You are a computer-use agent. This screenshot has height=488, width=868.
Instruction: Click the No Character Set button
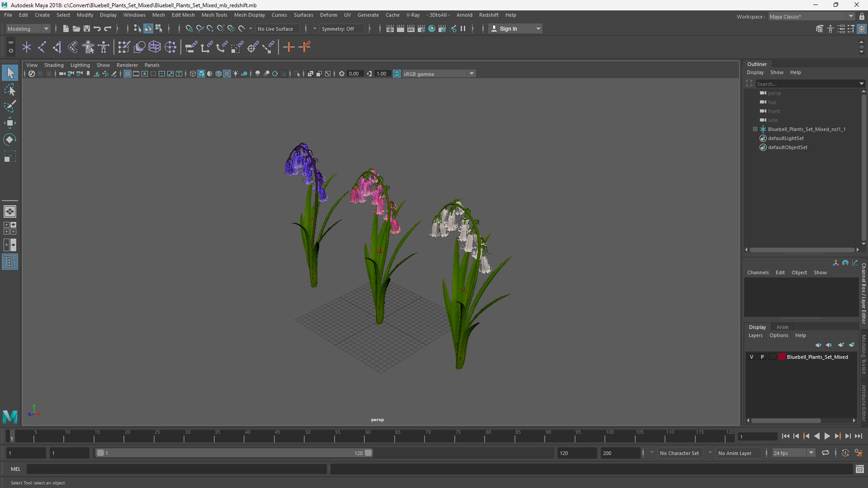click(x=679, y=453)
